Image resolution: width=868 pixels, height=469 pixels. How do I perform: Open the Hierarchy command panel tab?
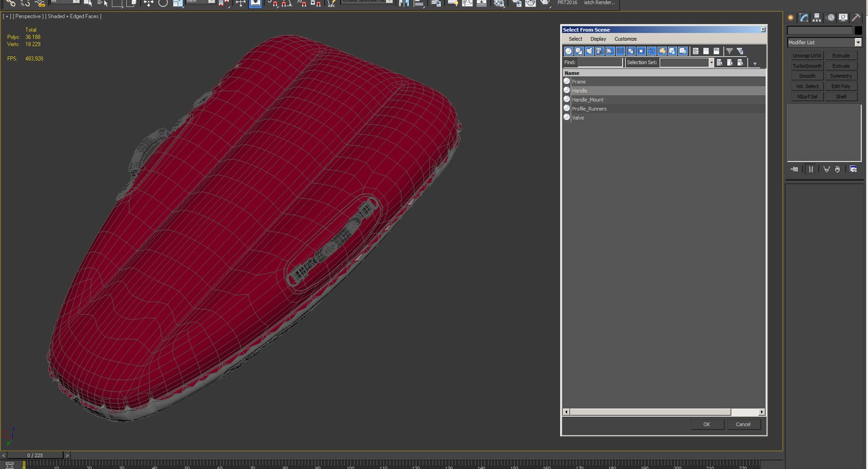pyautogui.click(x=816, y=18)
